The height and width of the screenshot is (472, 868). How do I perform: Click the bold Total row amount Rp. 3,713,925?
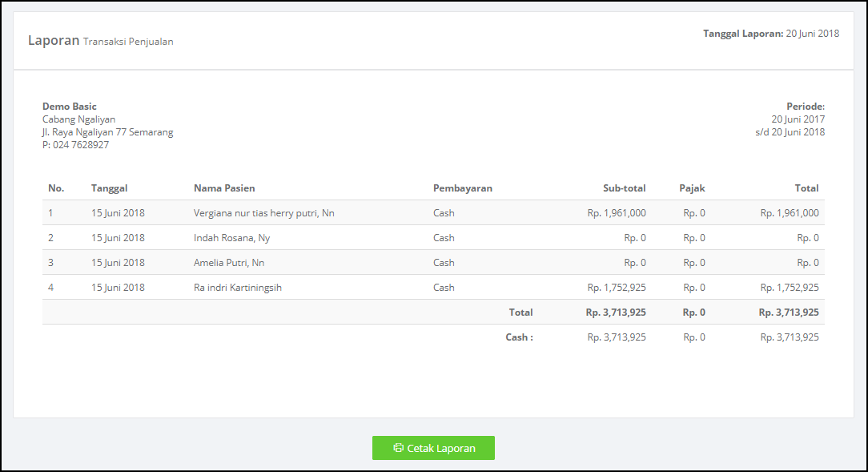(788, 313)
